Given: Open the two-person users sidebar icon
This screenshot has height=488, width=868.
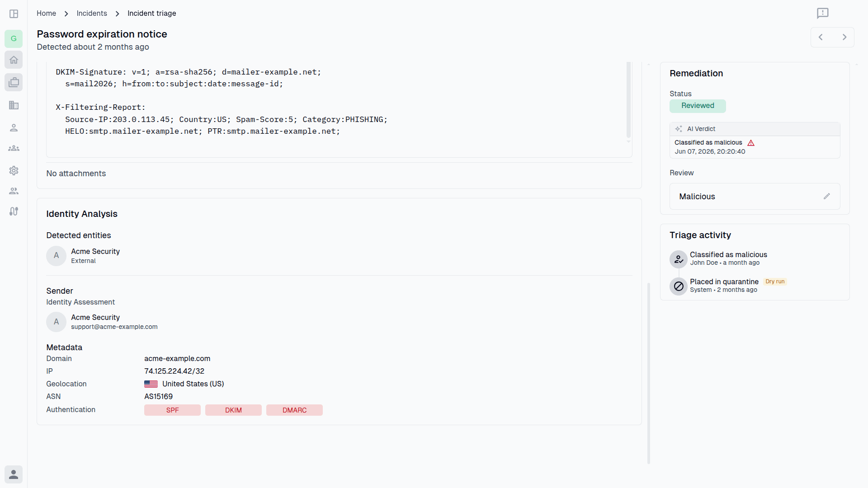Looking at the screenshot, I should (14, 191).
